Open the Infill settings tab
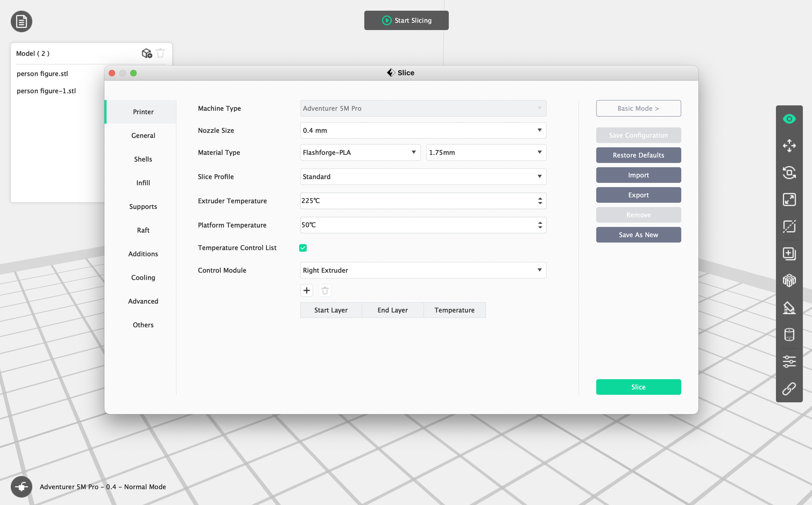The height and width of the screenshot is (505, 812). 143,183
